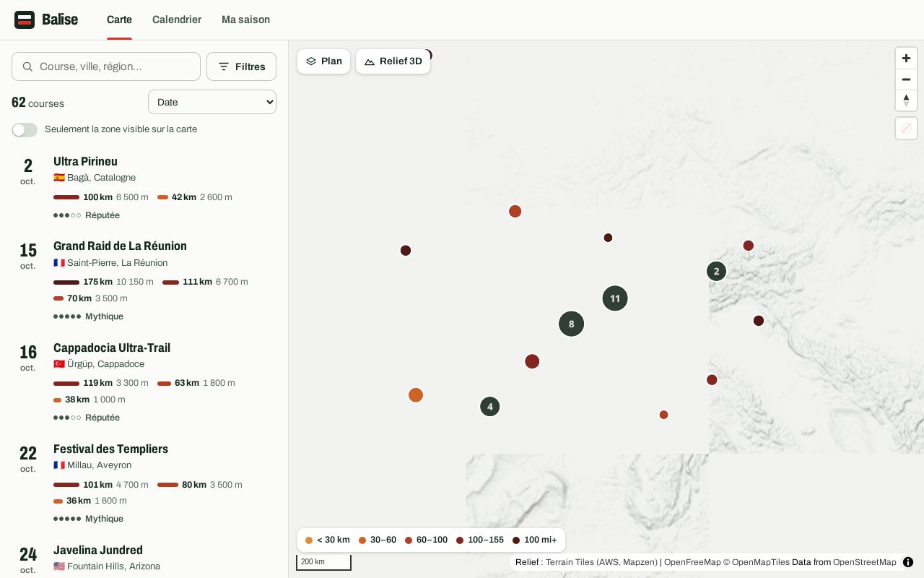
Task: Click the crossed-out terrain icon below the compass
Action: 906,128
